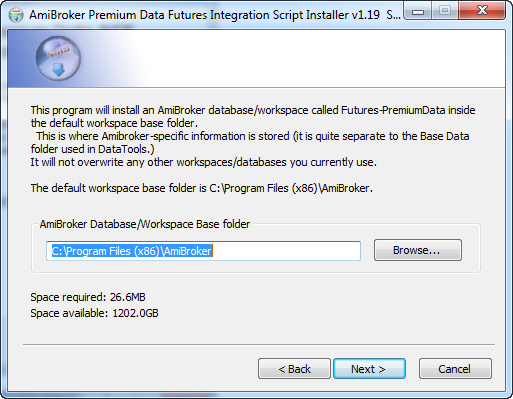
Task: Click the installer window title text
Action: (215, 15)
